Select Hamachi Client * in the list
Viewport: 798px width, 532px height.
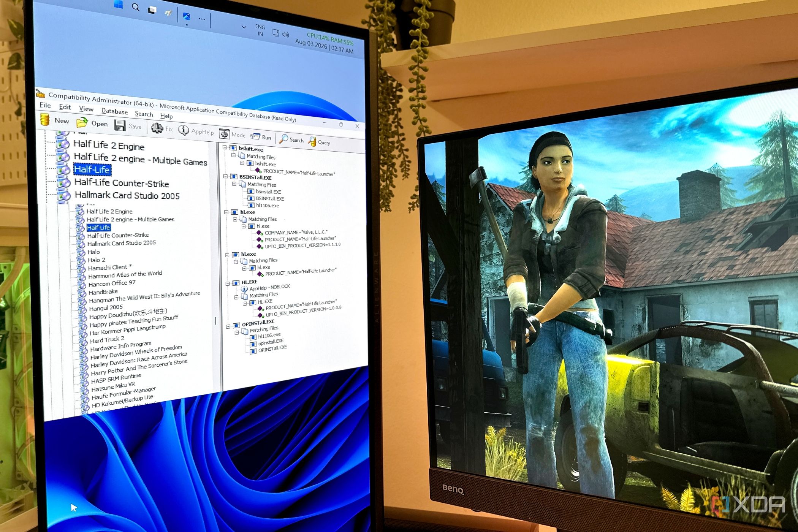pyautogui.click(x=110, y=268)
